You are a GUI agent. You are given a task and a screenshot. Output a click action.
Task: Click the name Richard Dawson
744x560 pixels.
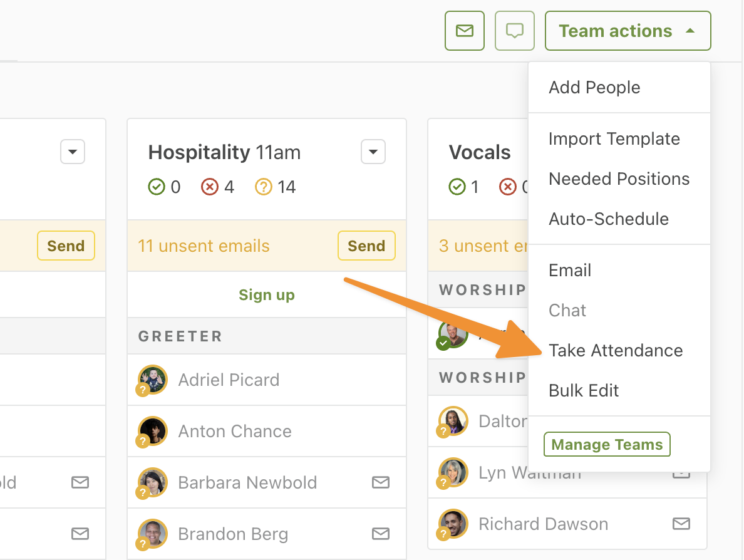(544, 524)
